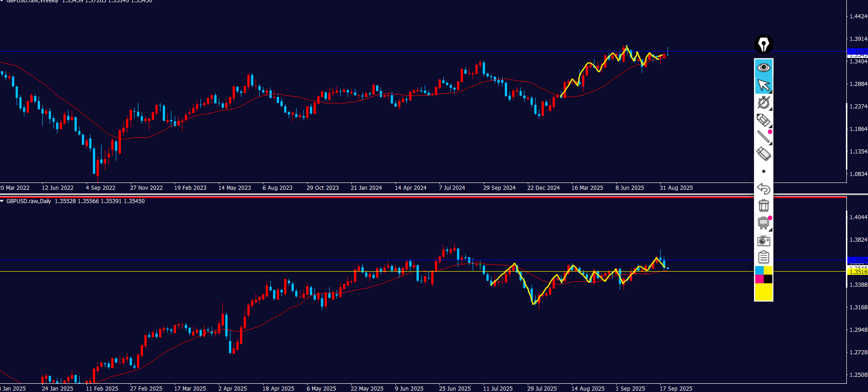This screenshot has width=868, height=392.
Task: Click the brush size dot
Action: tap(764, 171)
